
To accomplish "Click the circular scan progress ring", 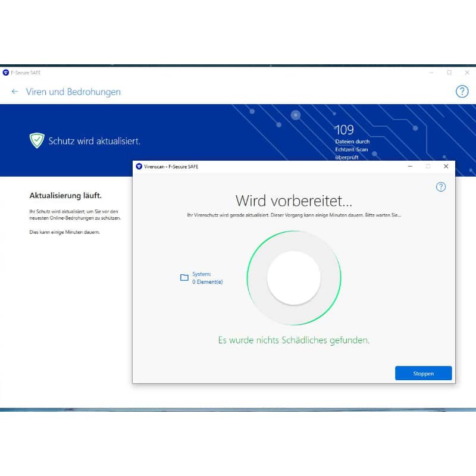I will pos(294,278).
